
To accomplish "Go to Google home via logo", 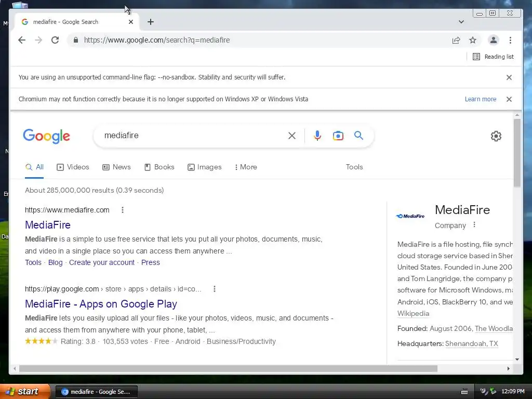I will 46,136.
